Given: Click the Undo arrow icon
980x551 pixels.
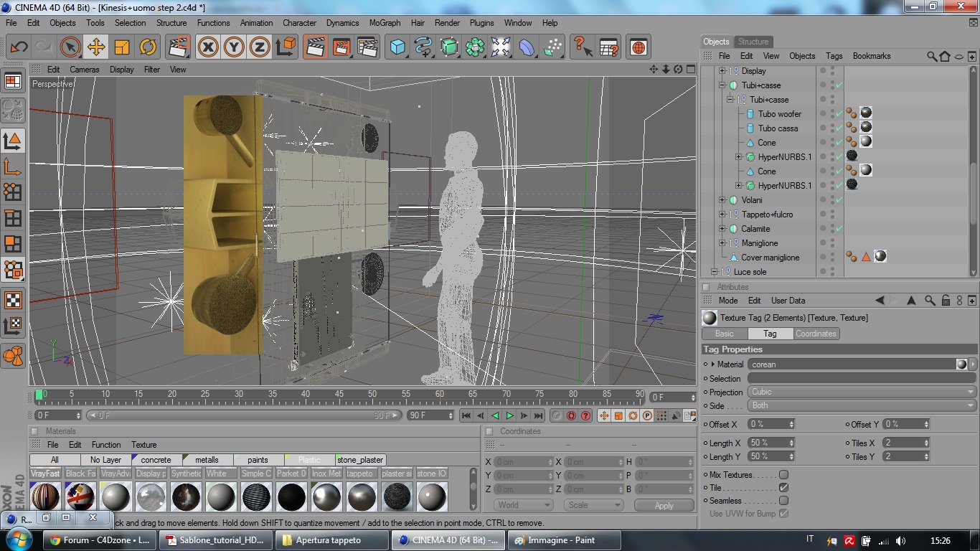Looking at the screenshot, I should tap(19, 47).
